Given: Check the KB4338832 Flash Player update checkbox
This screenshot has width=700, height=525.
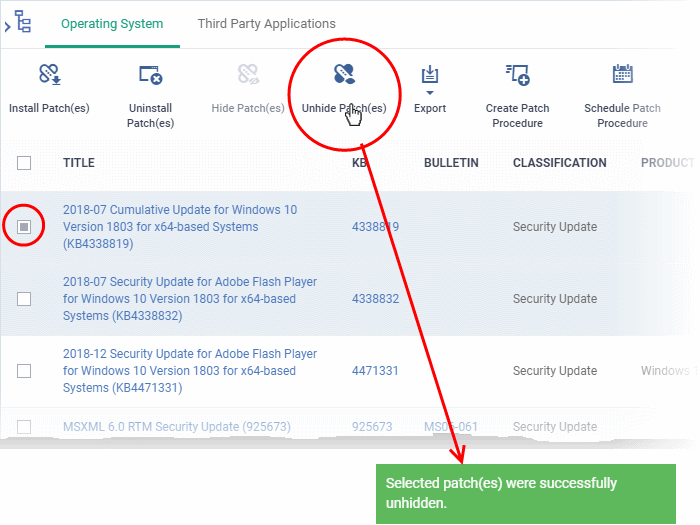Looking at the screenshot, I should [x=24, y=299].
